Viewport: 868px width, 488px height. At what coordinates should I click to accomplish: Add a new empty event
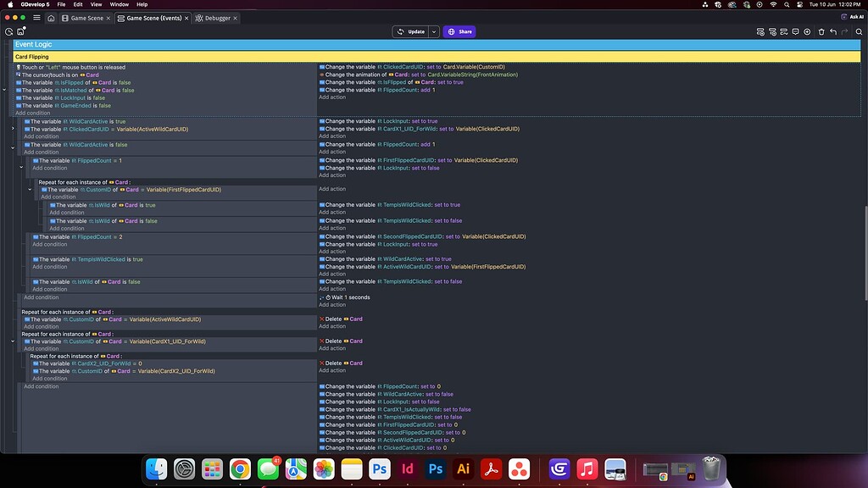tap(760, 31)
